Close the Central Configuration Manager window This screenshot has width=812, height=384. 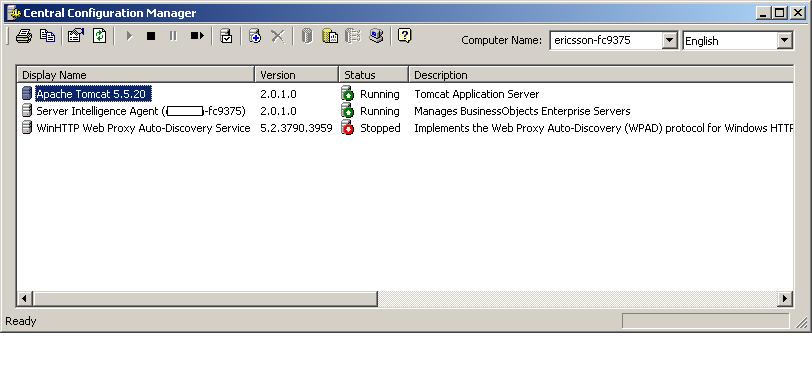pyautogui.click(x=798, y=13)
